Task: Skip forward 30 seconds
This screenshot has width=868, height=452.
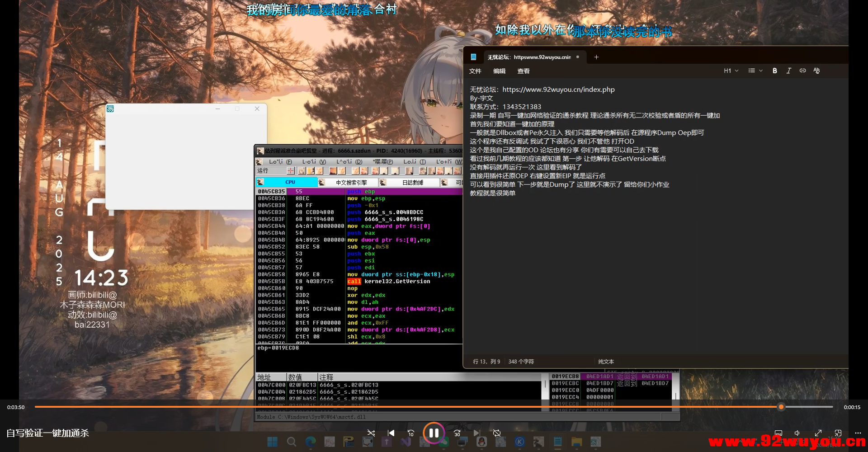Action: click(x=457, y=433)
